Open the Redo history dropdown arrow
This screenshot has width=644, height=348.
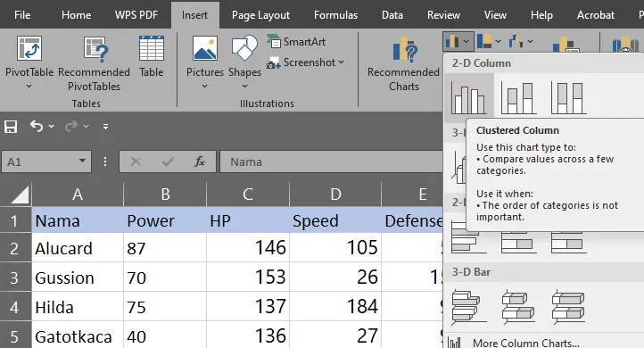click(86, 127)
